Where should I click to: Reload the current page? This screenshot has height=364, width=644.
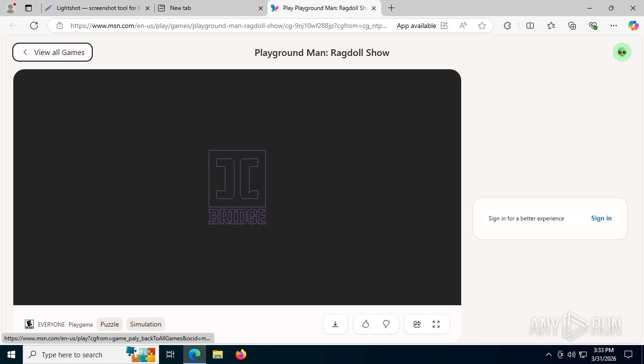(34, 26)
